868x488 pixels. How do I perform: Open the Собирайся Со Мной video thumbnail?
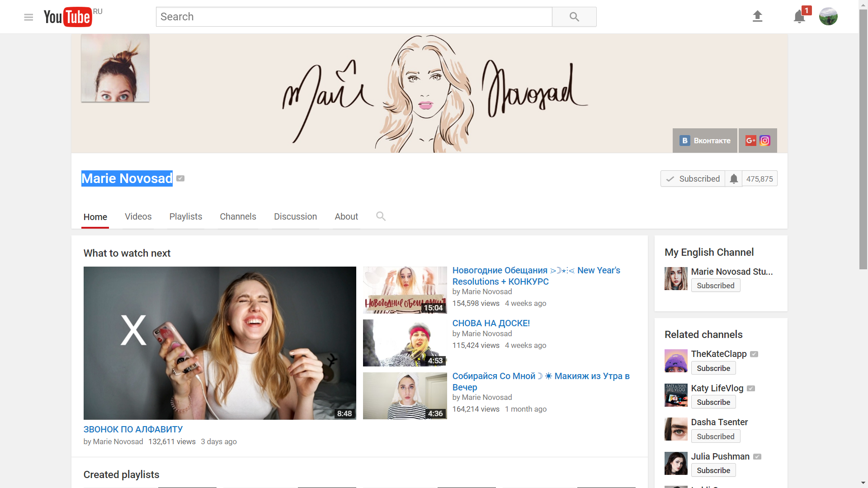[405, 396]
